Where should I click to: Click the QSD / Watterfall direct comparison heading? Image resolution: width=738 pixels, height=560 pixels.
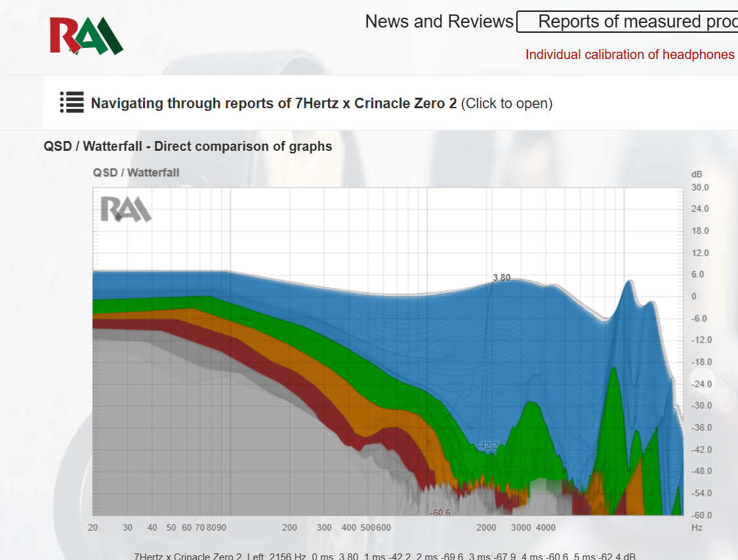[x=188, y=146]
